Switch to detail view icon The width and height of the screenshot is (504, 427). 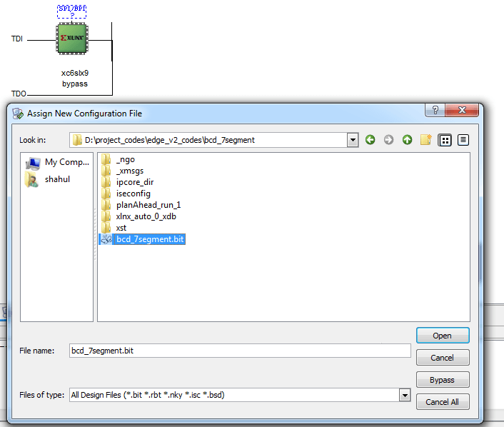463,140
